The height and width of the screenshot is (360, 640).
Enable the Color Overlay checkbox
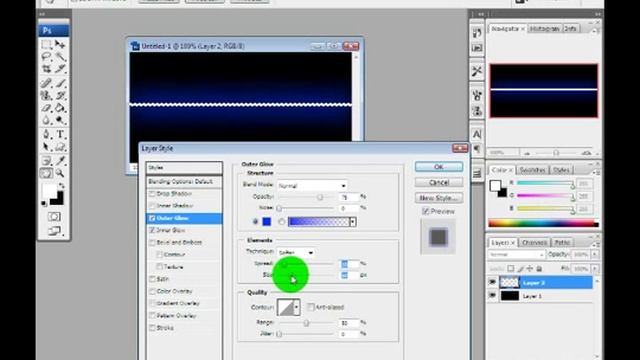(152, 291)
